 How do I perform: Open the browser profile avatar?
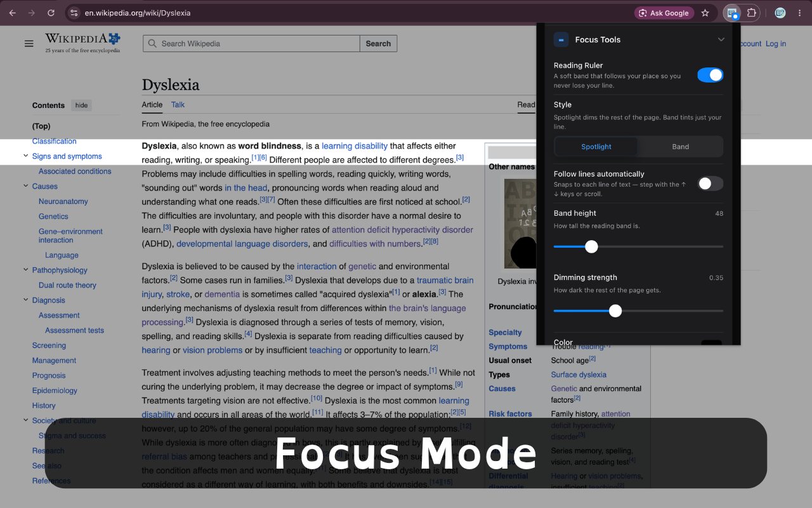pyautogui.click(x=780, y=13)
